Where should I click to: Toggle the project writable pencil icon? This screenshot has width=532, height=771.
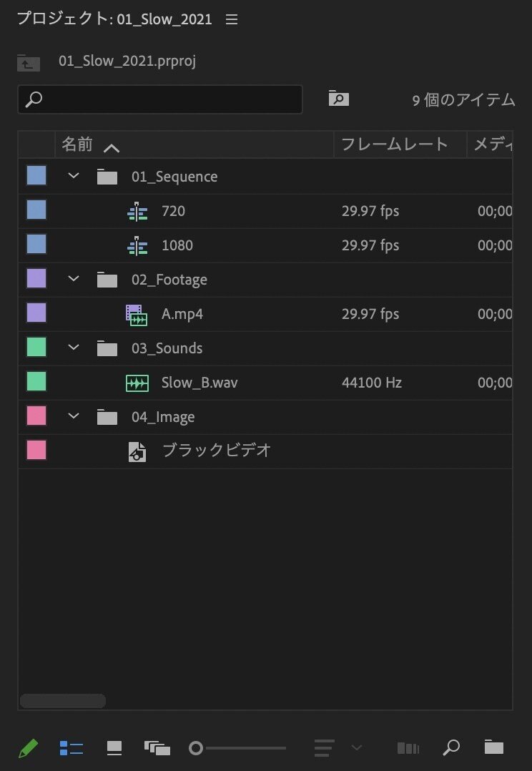[x=26, y=748]
